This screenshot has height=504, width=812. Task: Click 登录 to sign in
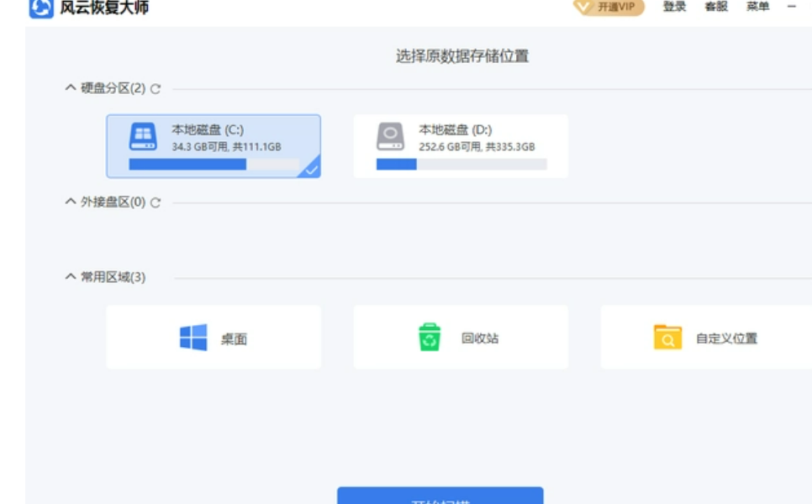pos(674,6)
